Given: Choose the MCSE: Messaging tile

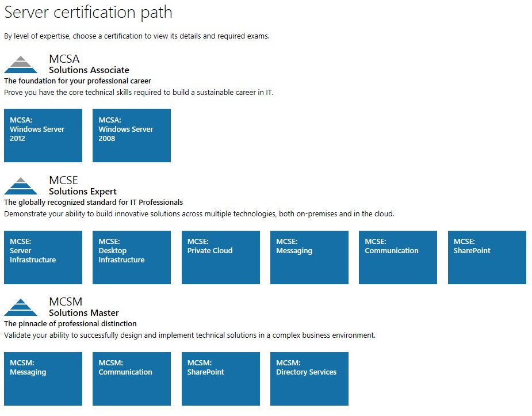Looking at the screenshot, I should (309, 257).
